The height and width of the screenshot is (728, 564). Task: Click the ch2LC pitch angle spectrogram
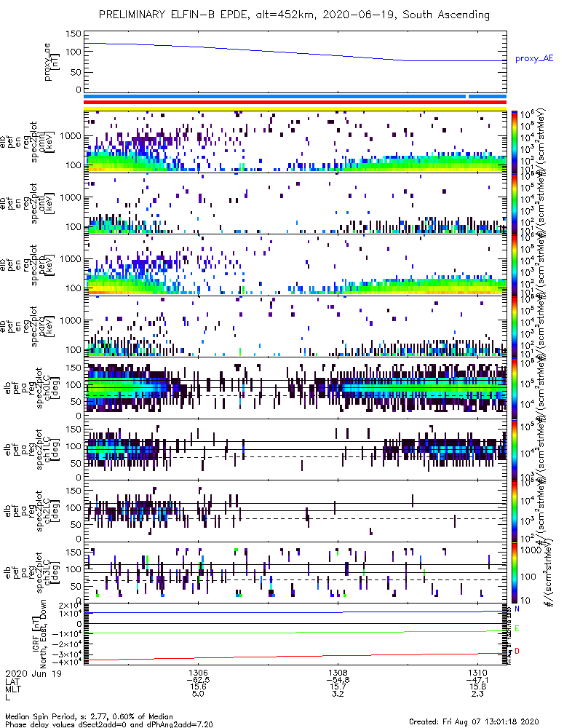(295, 511)
